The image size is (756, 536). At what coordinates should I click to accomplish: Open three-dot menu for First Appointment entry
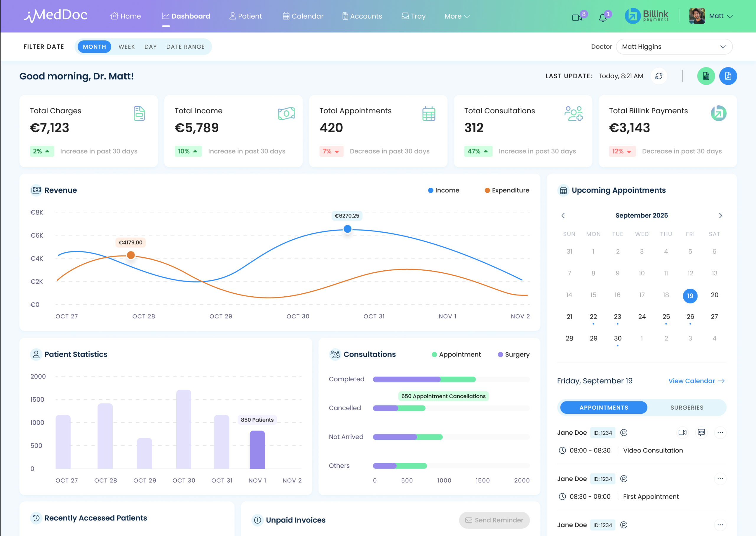tap(720, 478)
